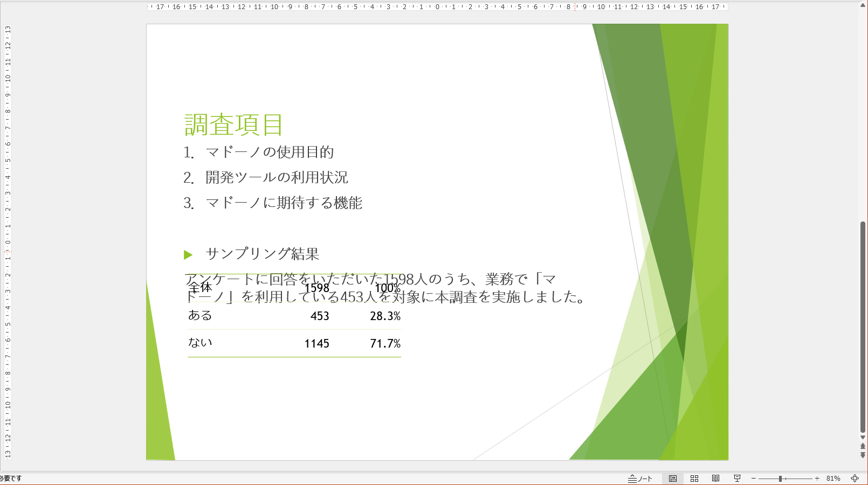
Task: Click the vertical scrollbar thumb
Action: [x=863, y=327]
